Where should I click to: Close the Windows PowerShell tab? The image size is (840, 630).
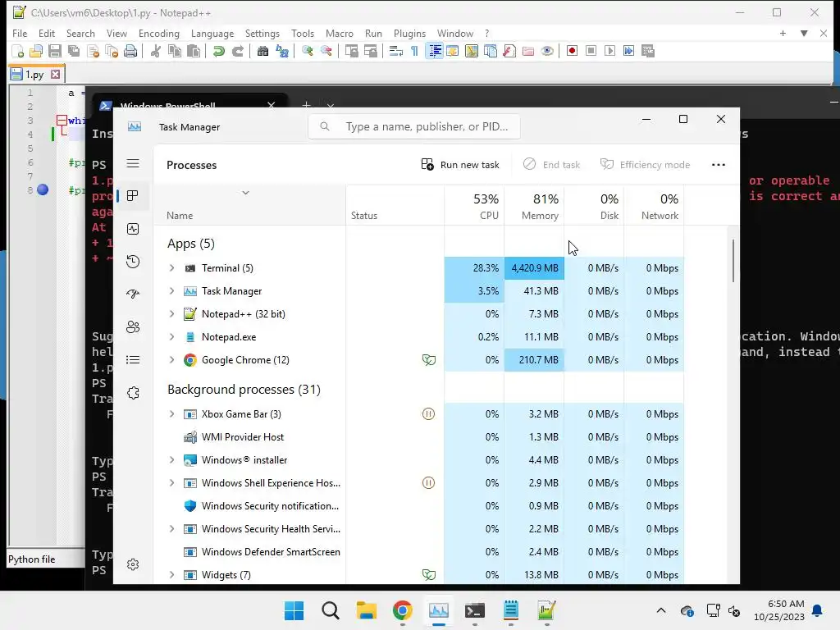click(x=271, y=105)
